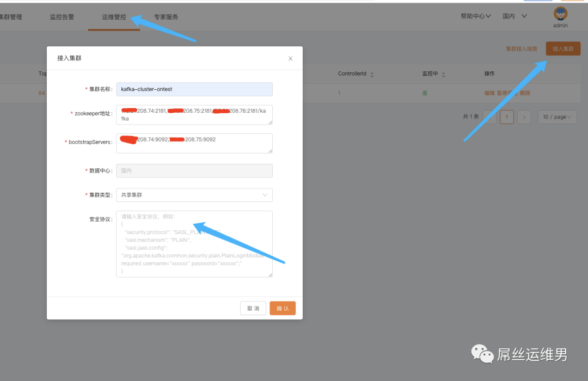
Task: Click the admin avatar icon
Action: point(560,14)
